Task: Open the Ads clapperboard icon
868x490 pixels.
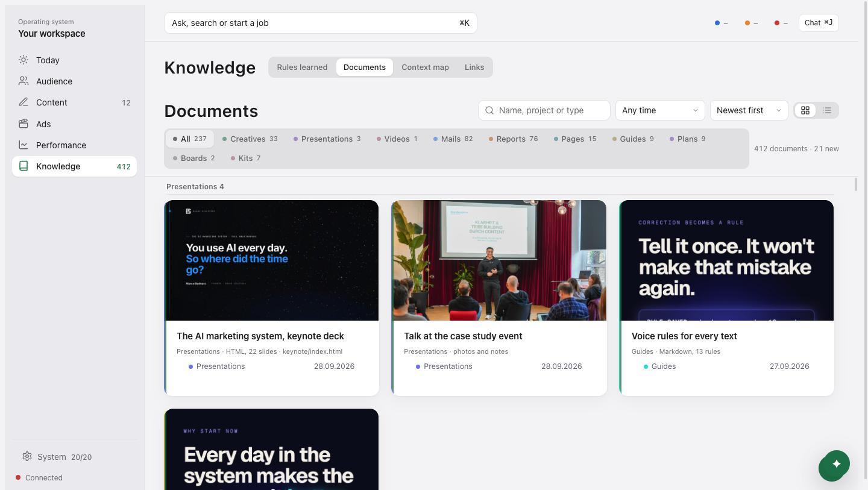Action: coord(24,124)
